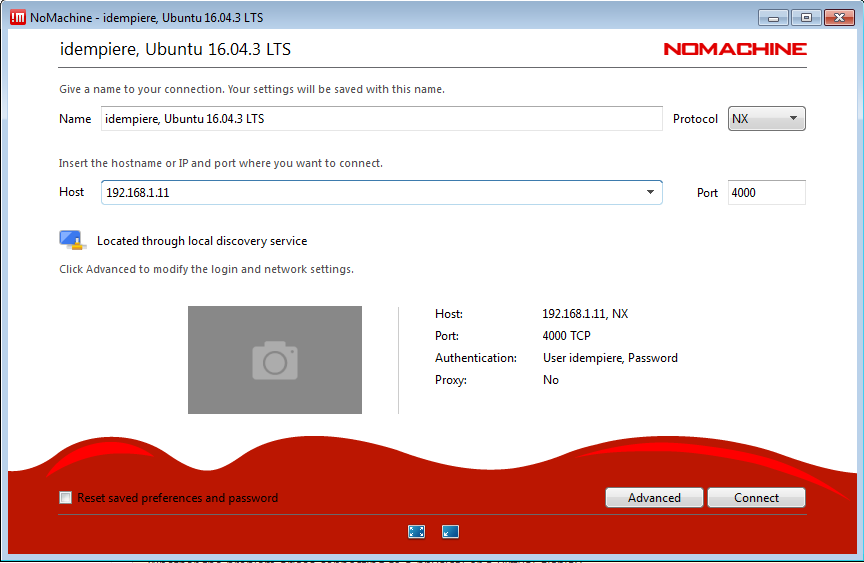Click the Proxy value 'No'
Viewport: 864px width, 563px height.
coord(551,380)
